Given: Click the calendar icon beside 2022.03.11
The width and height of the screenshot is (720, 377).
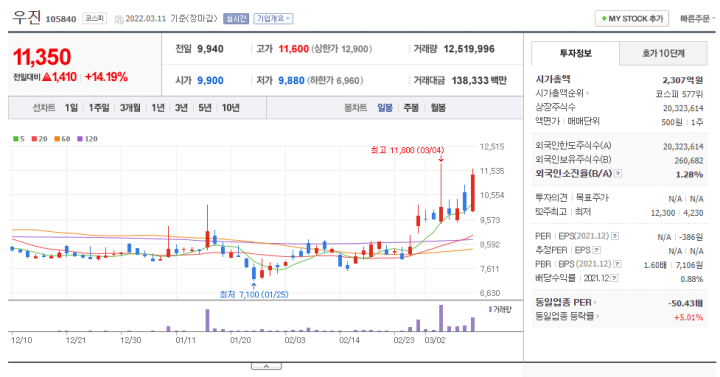Looking at the screenshot, I should (x=119, y=19).
